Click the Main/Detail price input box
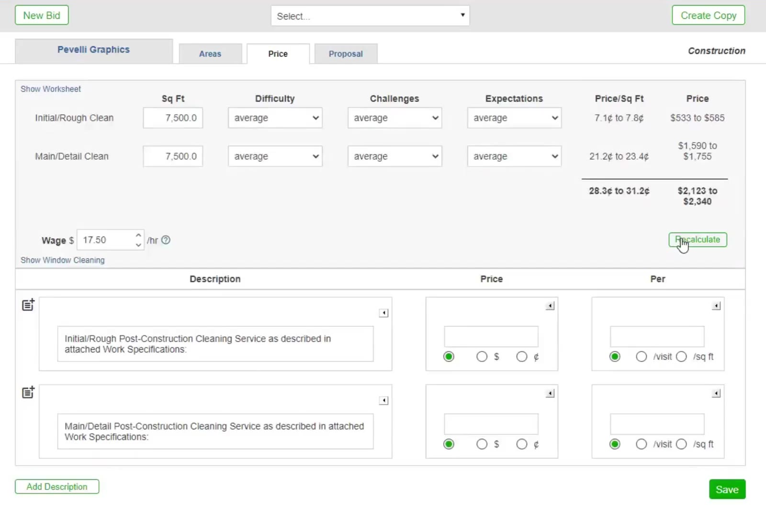The height and width of the screenshot is (532, 766). (491, 424)
